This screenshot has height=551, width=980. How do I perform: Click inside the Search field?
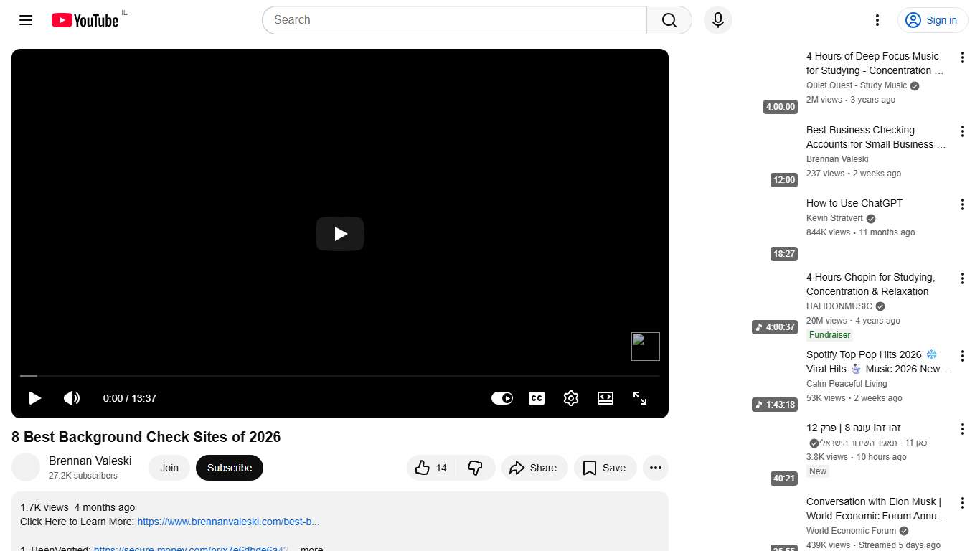pos(453,20)
